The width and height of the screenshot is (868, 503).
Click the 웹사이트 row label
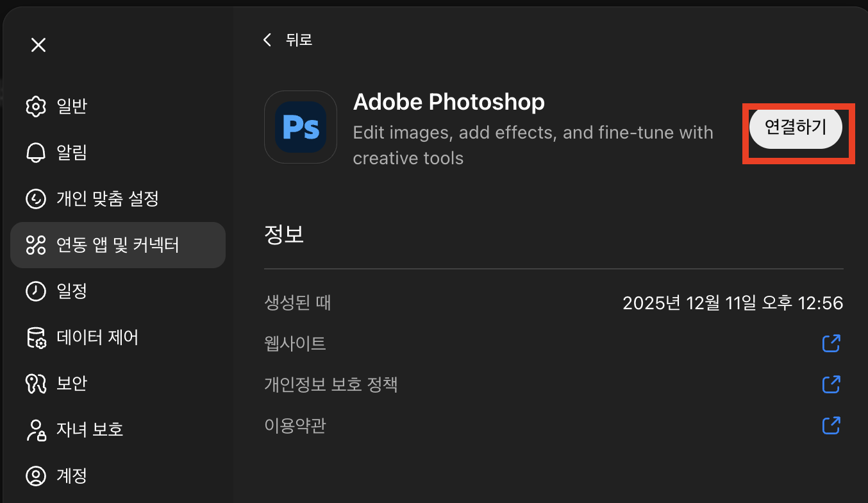pos(295,344)
